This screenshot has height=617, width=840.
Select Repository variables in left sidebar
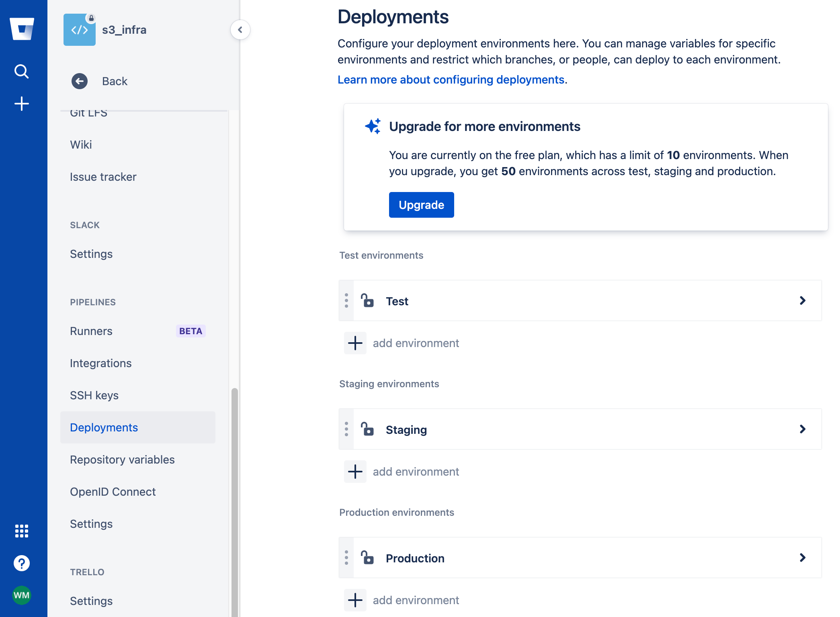point(123,459)
